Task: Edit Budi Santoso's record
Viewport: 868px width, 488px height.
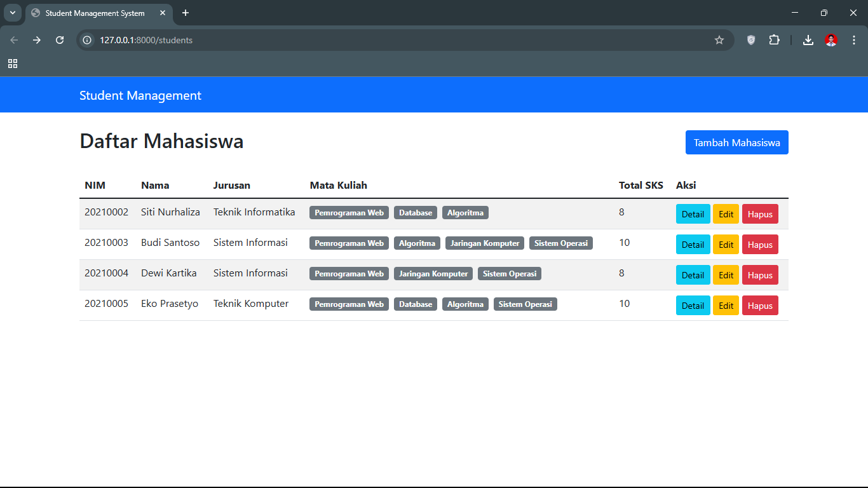Action: (726, 245)
